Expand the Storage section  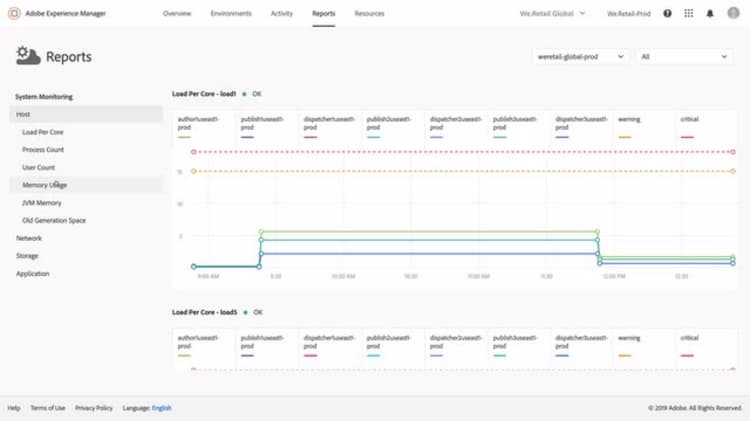27,255
